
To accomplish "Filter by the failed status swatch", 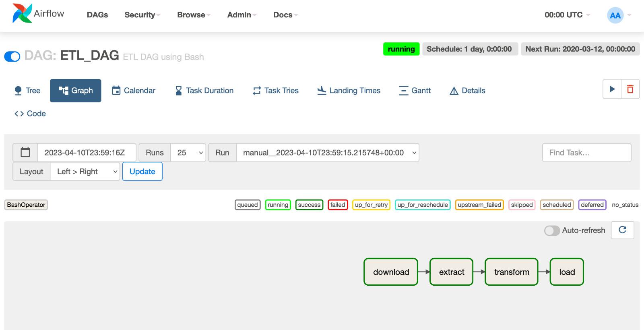I will (x=338, y=205).
